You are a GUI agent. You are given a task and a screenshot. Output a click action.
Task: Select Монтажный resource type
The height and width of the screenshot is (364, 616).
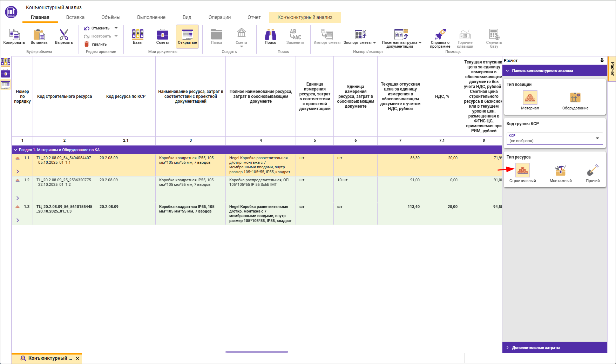pyautogui.click(x=560, y=171)
